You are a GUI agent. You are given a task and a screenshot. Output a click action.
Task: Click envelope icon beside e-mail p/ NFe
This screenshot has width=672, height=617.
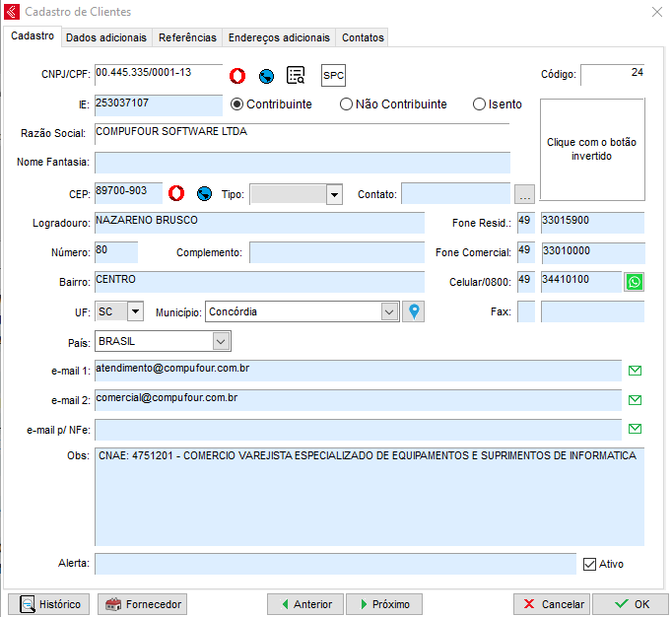(x=635, y=429)
